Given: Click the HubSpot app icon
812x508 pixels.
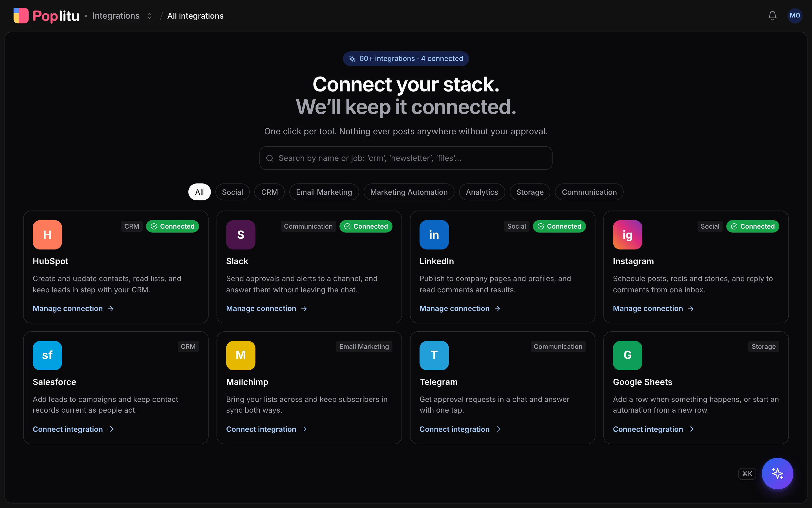Looking at the screenshot, I should 47,235.
